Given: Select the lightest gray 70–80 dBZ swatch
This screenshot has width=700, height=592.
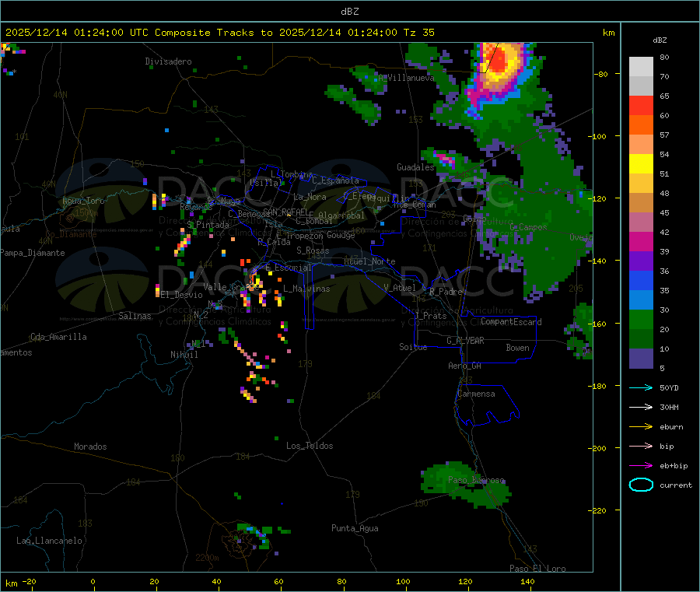Looking at the screenshot, I should click(641, 67).
